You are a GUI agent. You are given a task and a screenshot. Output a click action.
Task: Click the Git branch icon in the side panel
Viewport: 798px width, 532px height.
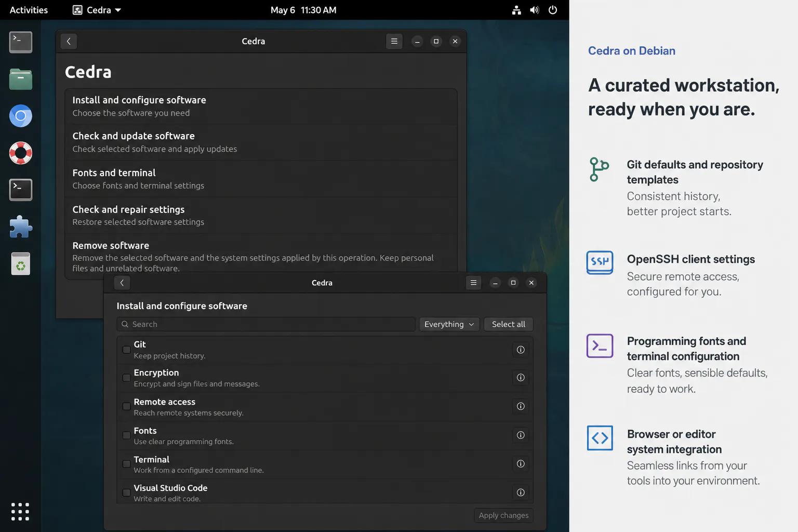click(599, 169)
